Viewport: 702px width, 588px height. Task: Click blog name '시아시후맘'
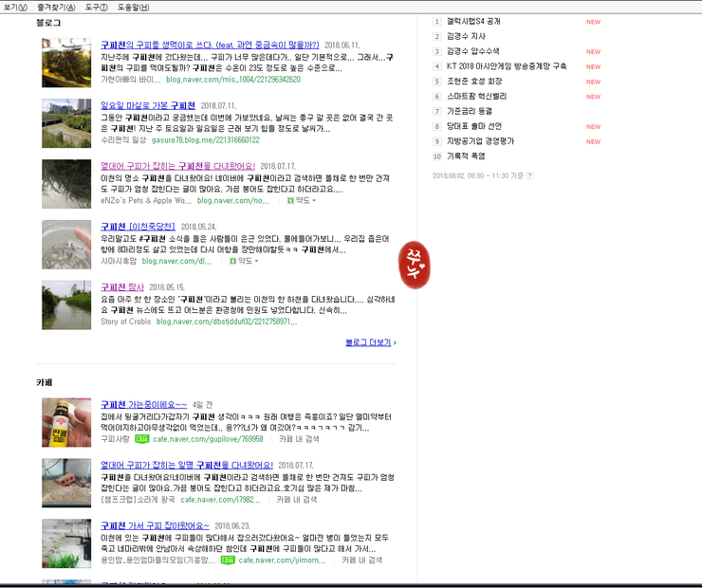click(119, 261)
